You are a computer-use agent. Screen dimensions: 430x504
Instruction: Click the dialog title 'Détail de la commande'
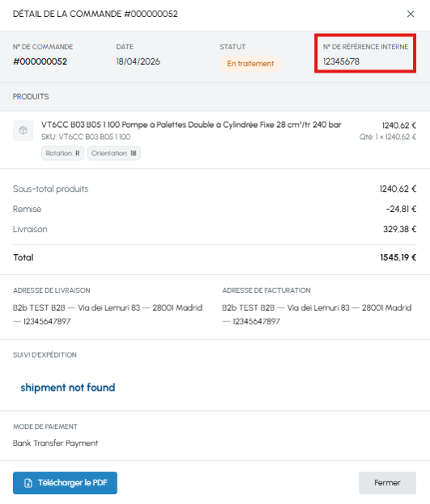(96, 14)
